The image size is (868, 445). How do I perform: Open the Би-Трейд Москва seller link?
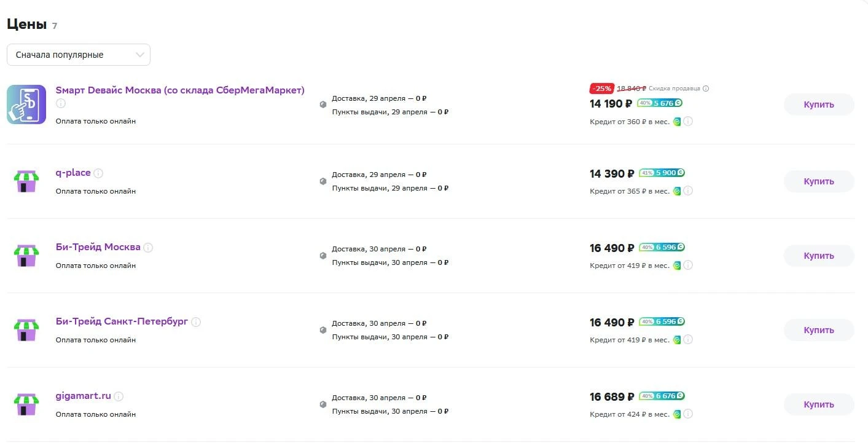point(98,247)
